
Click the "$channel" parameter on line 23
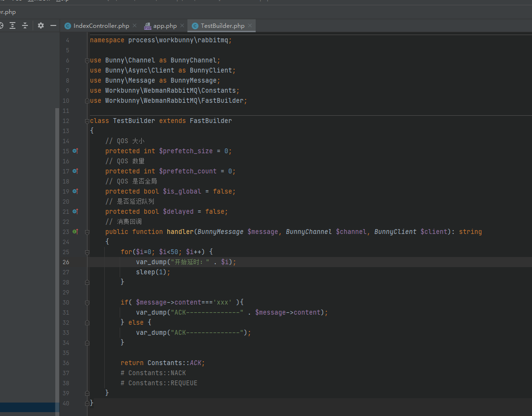pos(351,232)
